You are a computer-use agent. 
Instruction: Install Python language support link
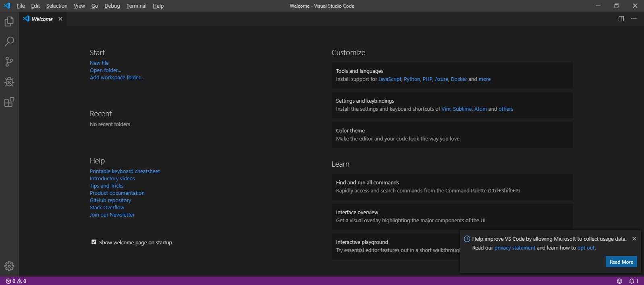coord(412,79)
